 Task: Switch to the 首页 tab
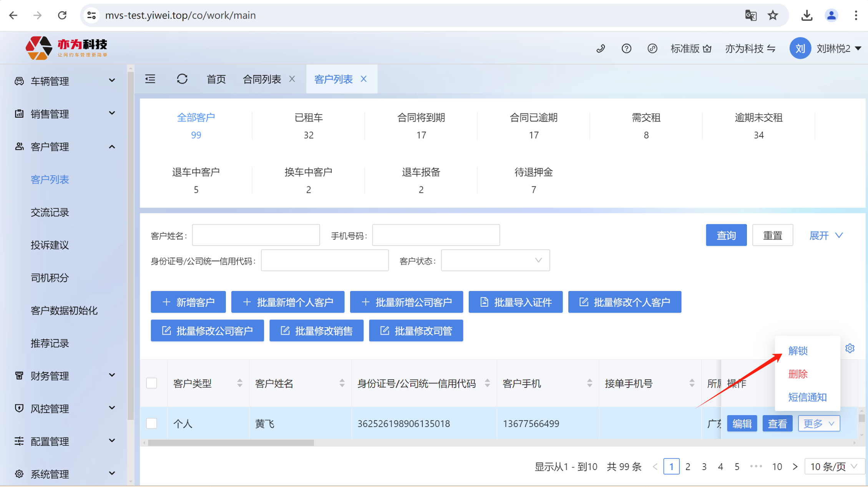click(x=216, y=79)
